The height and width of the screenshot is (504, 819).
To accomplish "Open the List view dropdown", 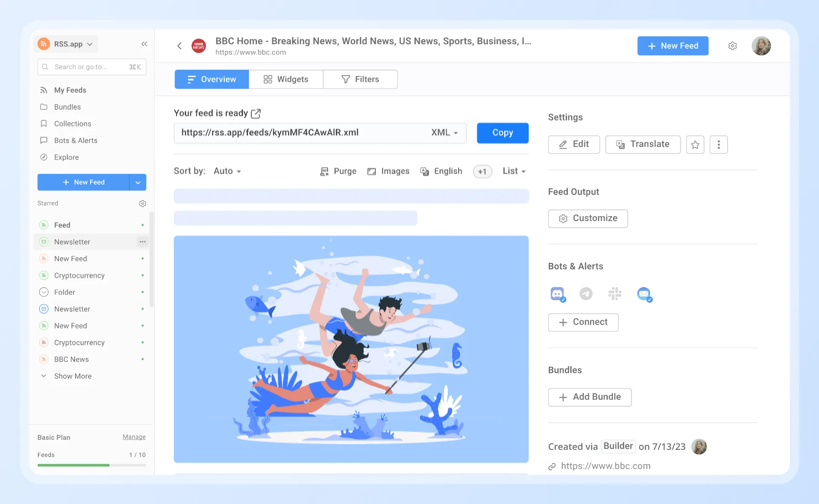I will coord(514,171).
